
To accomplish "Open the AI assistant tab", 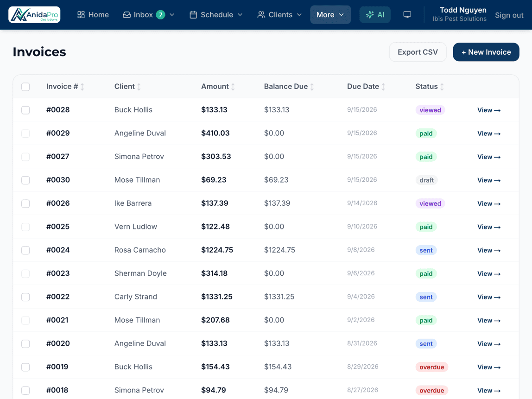I will (375, 14).
